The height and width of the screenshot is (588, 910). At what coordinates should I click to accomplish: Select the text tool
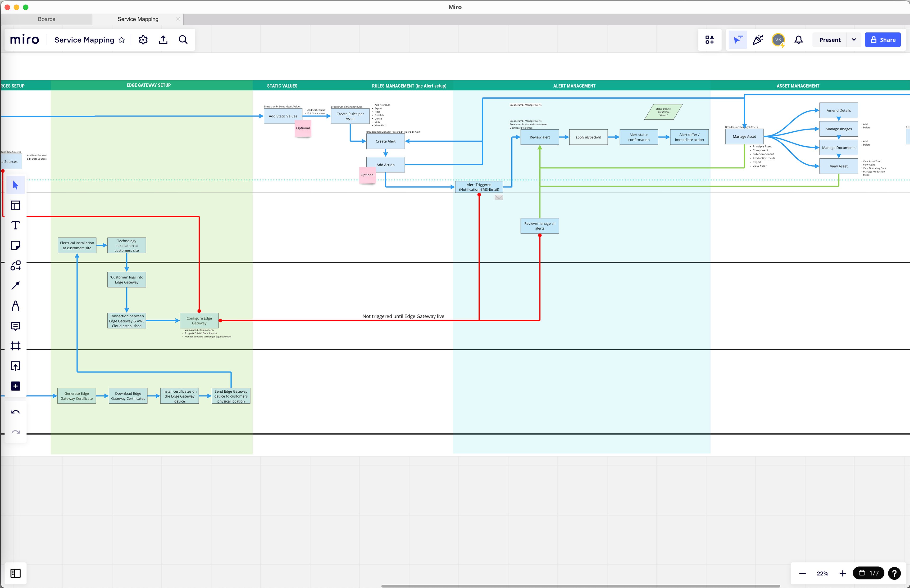[x=15, y=225]
